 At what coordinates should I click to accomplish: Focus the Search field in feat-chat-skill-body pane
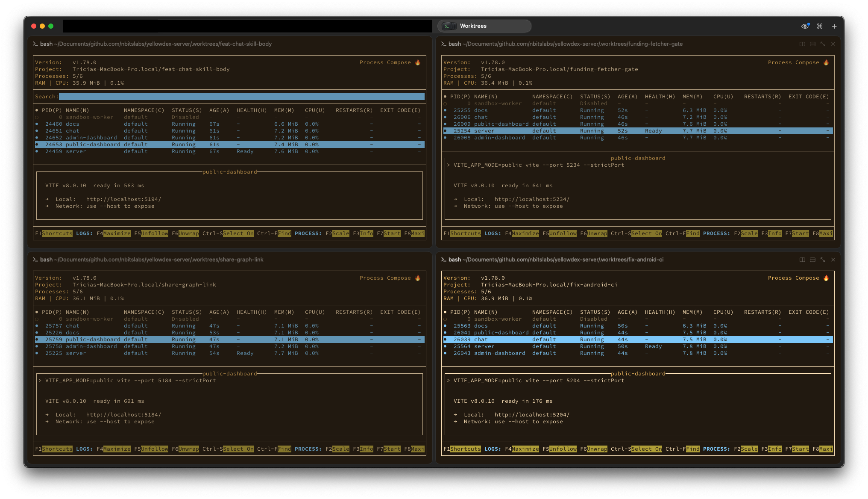pyautogui.click(x=242, y=97)
